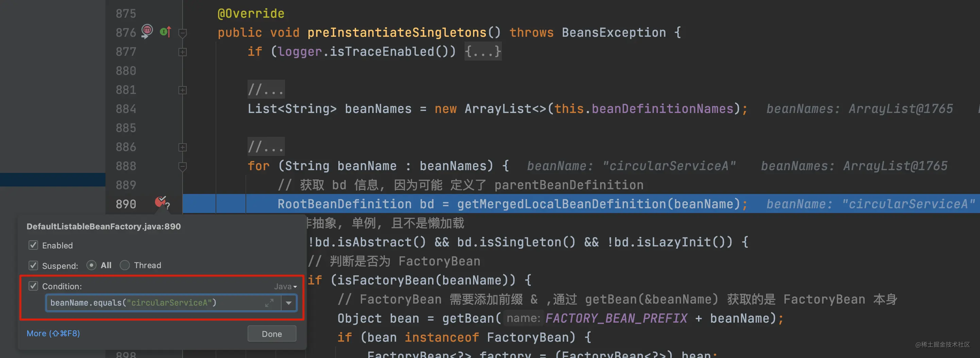Image resolution: width=980 pixels, height=358 pixels.
Task: Select the Thread suspend radio option
Action: 125,265
